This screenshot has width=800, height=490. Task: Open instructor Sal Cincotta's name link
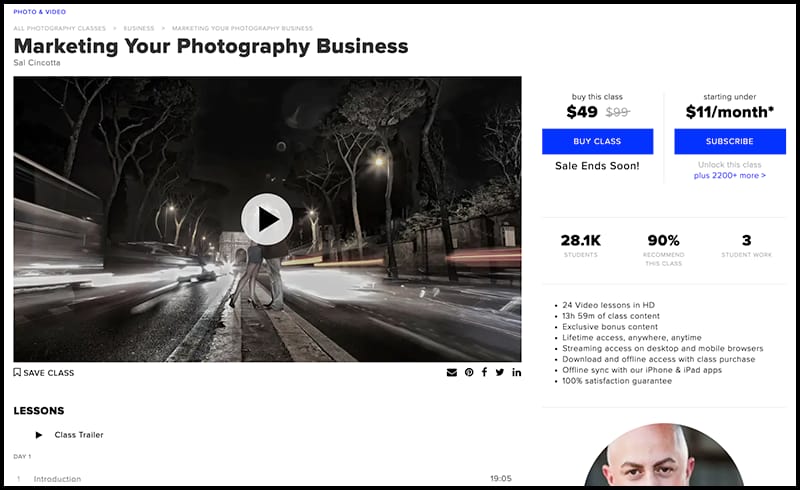click(37, 63)
